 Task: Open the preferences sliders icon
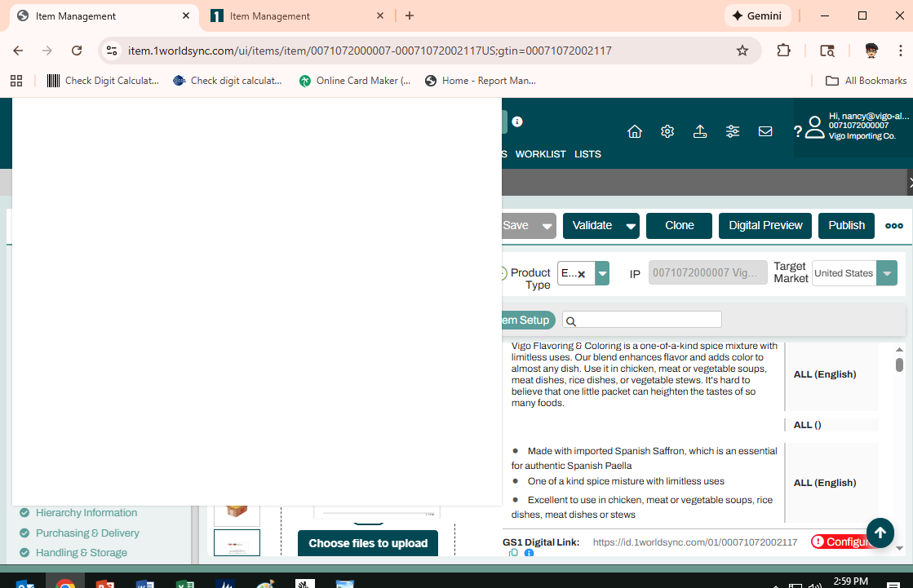point(733,131)
